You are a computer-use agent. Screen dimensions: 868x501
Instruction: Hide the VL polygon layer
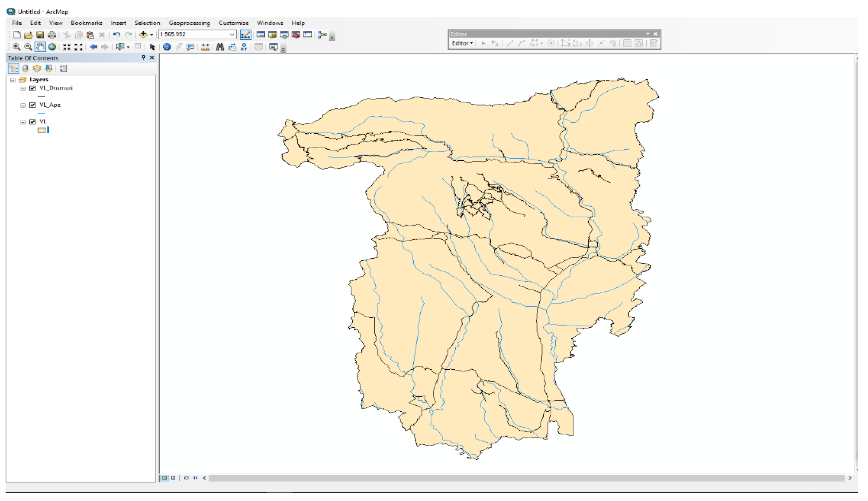(33, 122)
